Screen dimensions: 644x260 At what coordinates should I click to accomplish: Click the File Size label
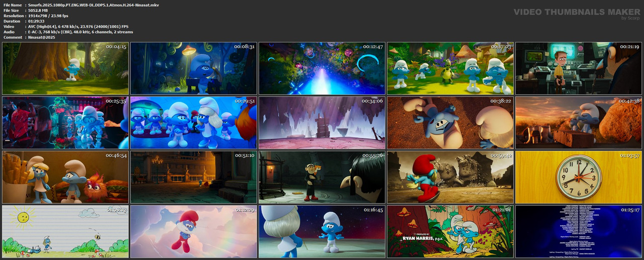11,10
